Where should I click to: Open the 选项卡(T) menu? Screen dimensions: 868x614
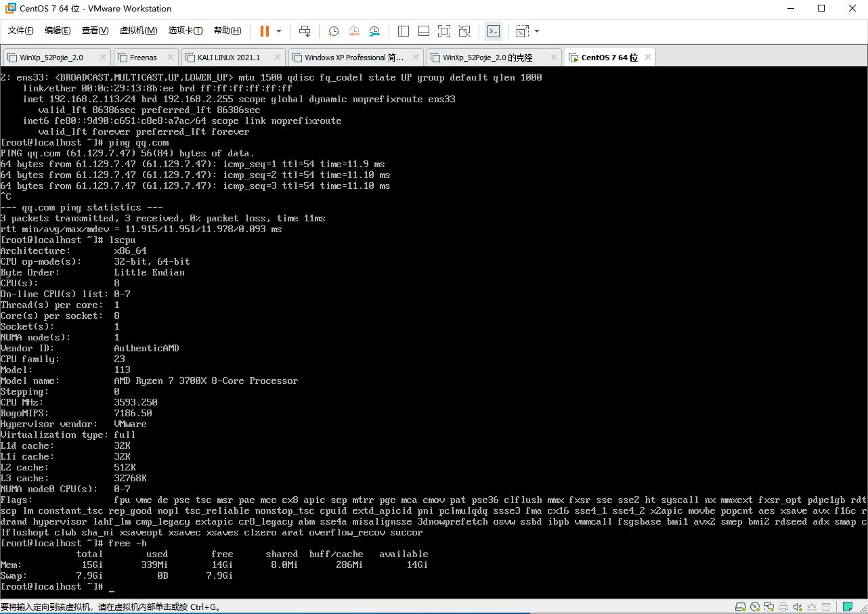(x=186, y=30)
